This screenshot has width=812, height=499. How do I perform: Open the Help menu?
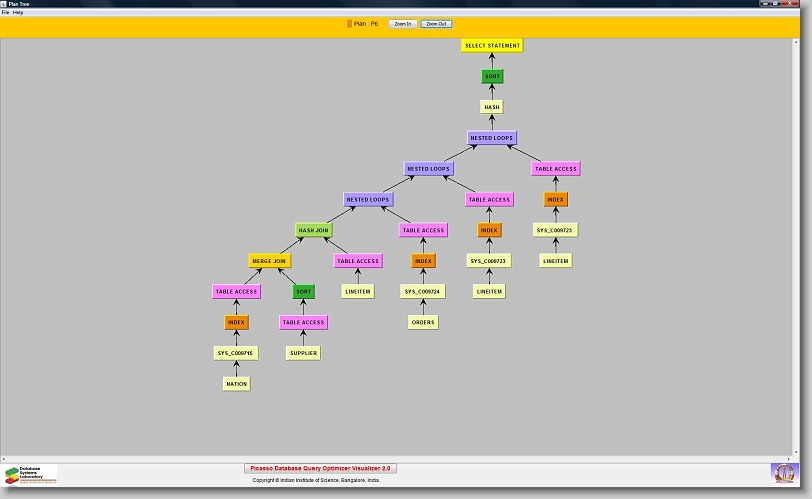[18, 12]
